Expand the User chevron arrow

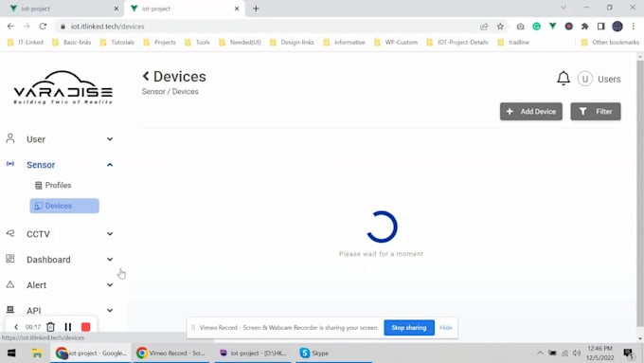click(110, 139)
